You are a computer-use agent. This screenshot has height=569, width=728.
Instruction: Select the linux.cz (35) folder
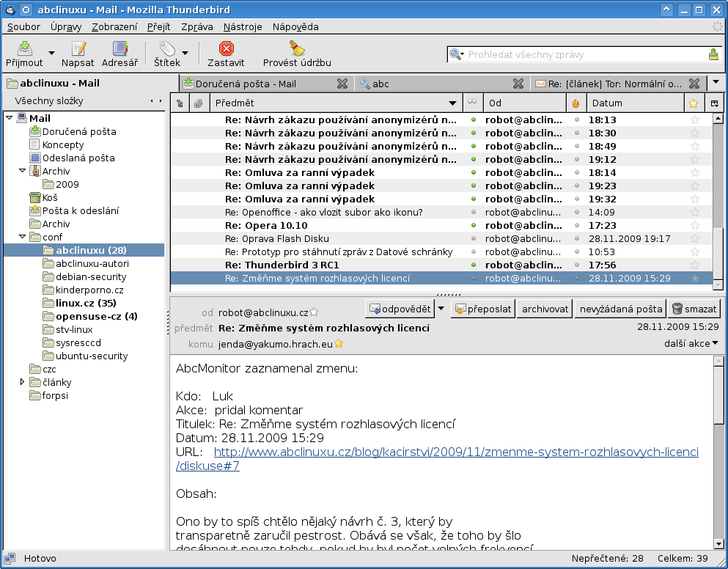[x=86, y=304]
